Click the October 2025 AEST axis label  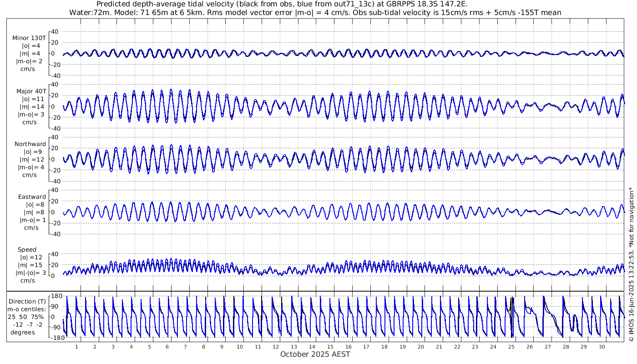[315, 354]
